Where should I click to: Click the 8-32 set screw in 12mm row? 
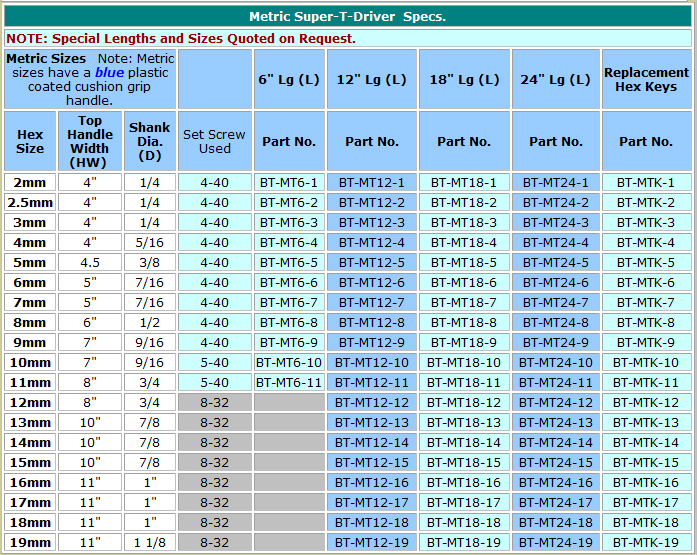click(214, 402)
